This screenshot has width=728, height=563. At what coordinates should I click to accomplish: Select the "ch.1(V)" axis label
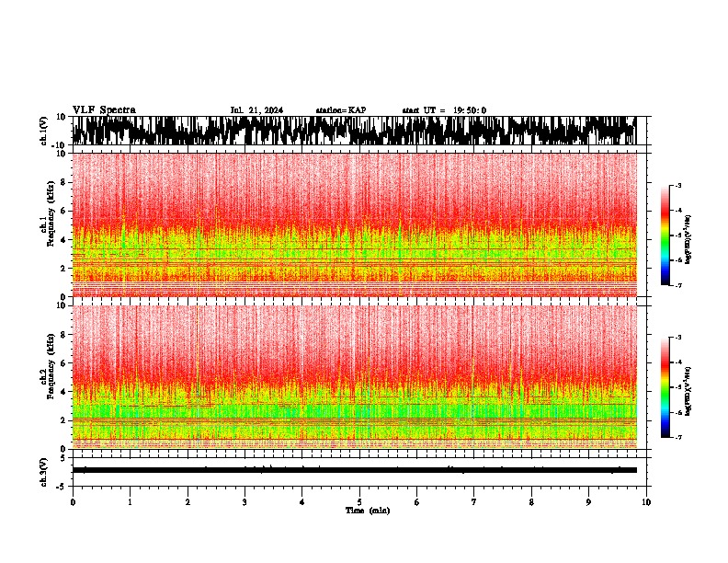coord(44,131)
